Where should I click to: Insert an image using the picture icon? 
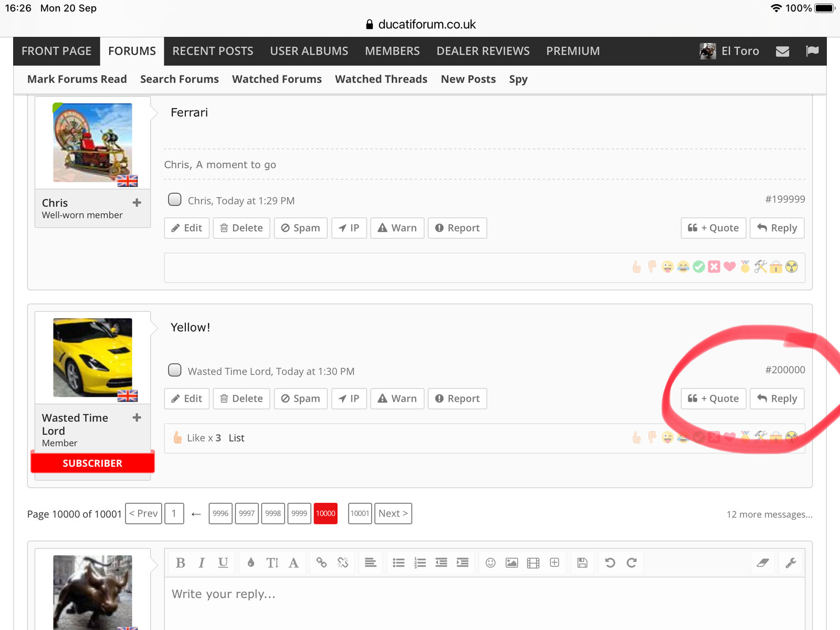[511, 563]
